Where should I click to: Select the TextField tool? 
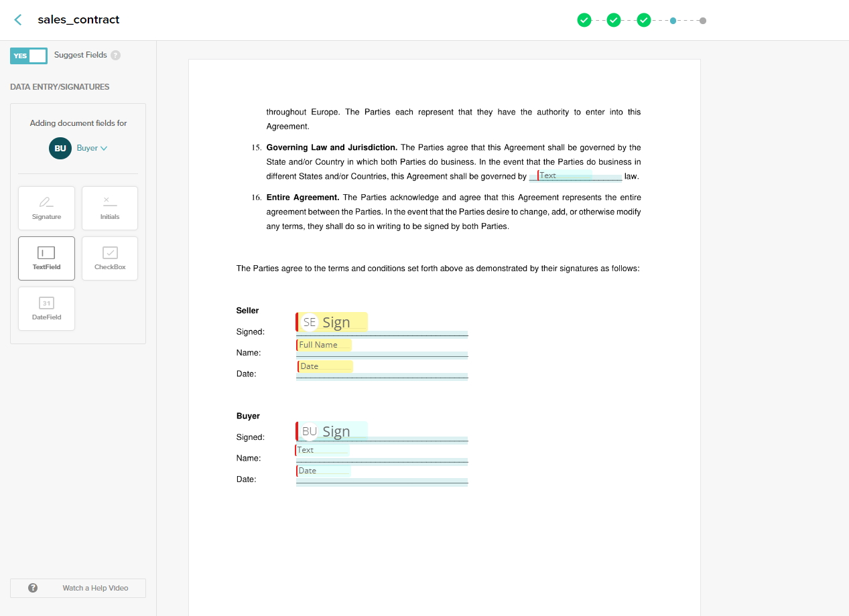coord(46,258)
